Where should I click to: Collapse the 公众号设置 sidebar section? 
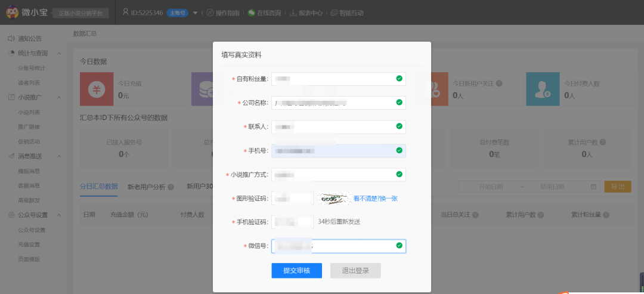point(58,215)
